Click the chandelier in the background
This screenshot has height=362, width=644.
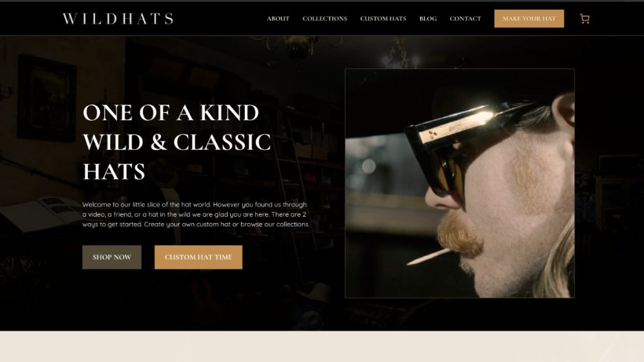pos(297,45)
